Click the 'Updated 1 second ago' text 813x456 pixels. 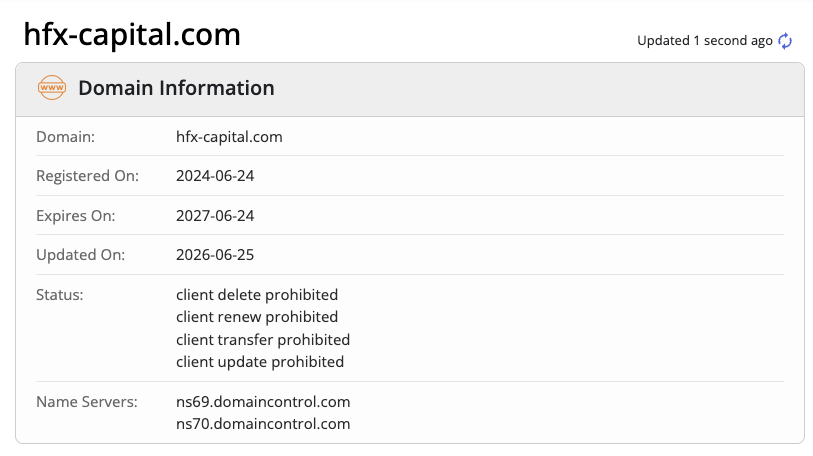pos(705,41)
